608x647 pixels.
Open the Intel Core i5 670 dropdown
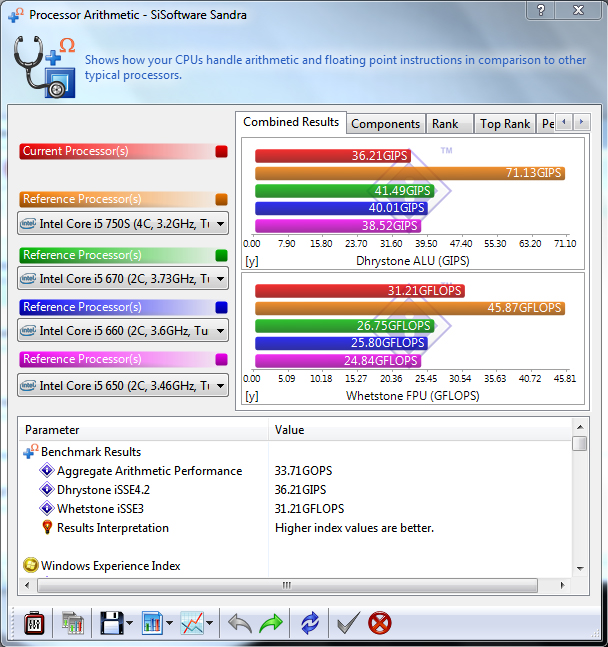click(x=123, y=279)
